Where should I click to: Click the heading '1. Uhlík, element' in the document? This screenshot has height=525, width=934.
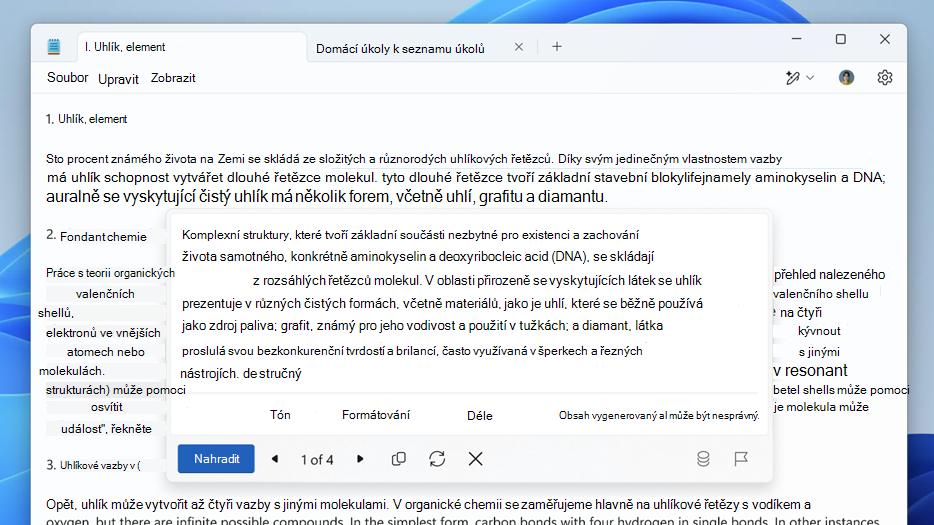click(x=87, y=119)
